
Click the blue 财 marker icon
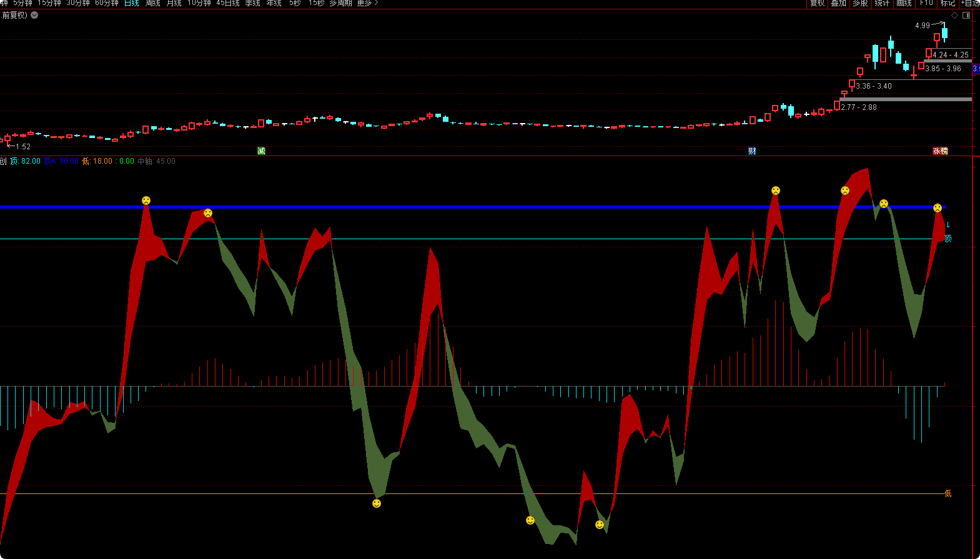point(752,151)
